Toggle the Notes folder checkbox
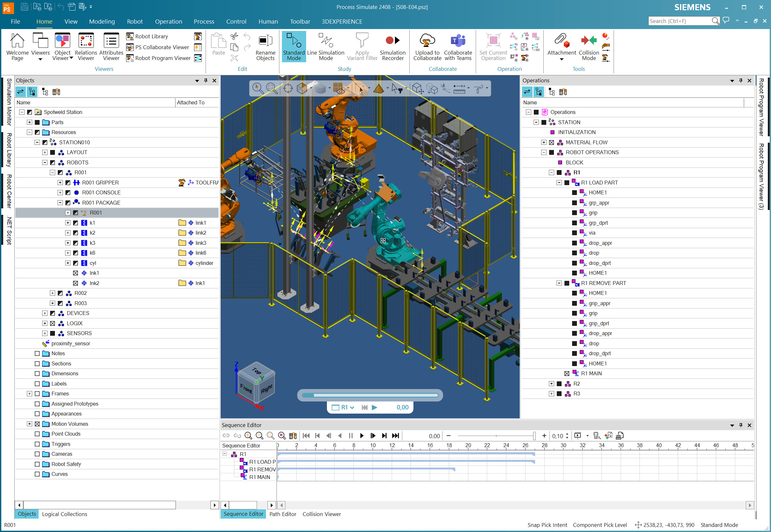This screenshot has height=532, width=771. [x=37, y=353]
